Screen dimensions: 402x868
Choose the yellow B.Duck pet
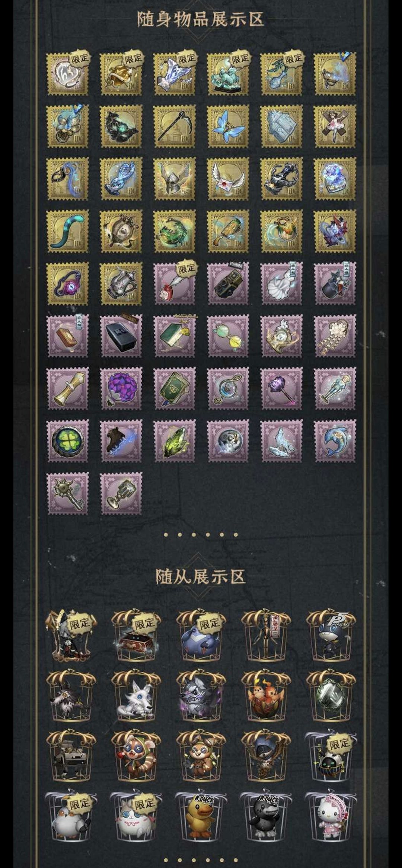click(x=201, y=817)
